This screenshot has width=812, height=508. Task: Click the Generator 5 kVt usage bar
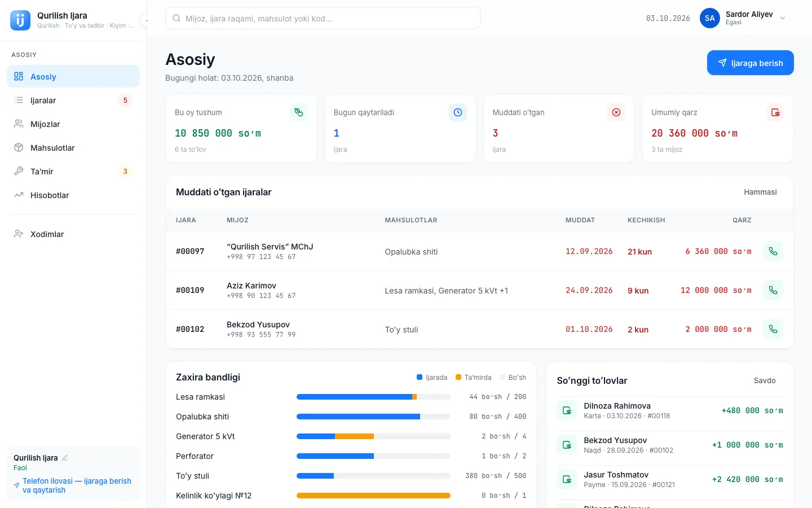click(373, 436)
